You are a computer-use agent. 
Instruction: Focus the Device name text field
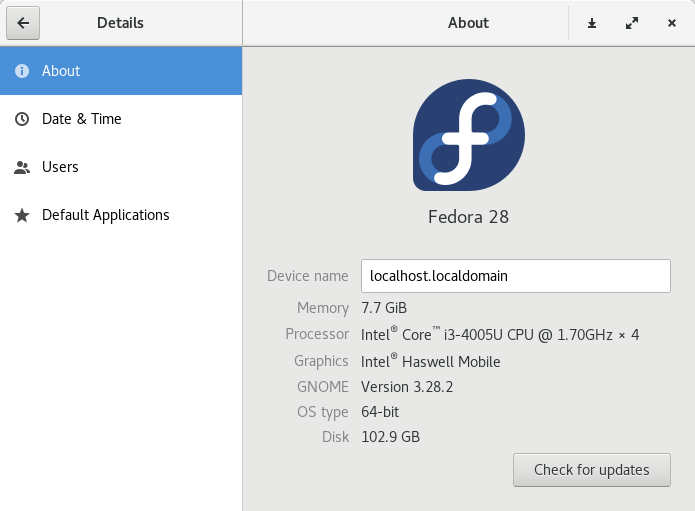tap(514, 276)
